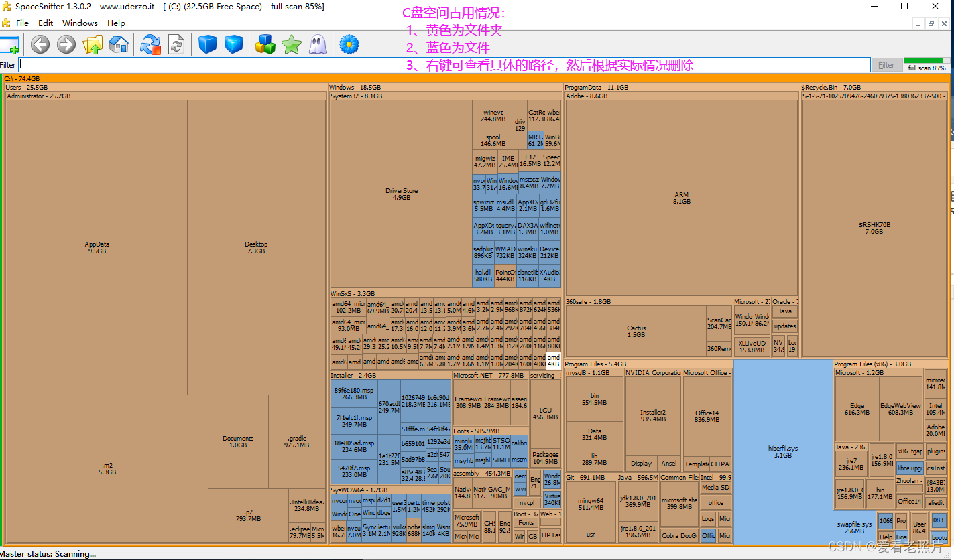The width and height of the screenshot is (954, 560).
Task: Select the .m2 5.3GB block
Action: click(107, 468)
